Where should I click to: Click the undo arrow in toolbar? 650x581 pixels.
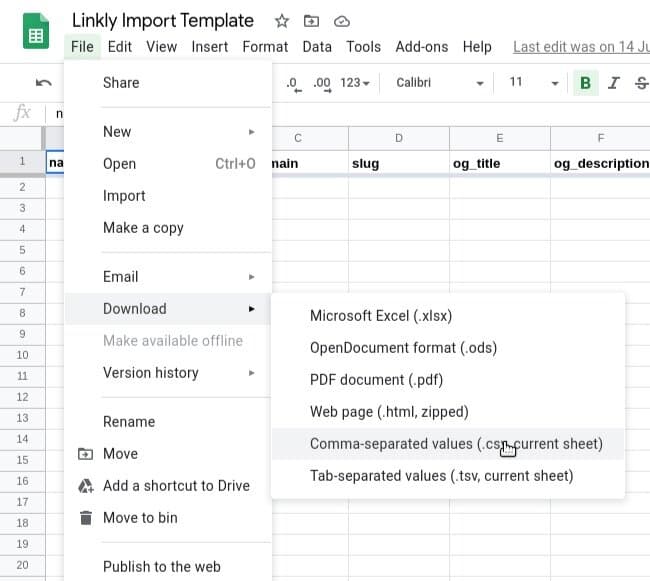43,83
